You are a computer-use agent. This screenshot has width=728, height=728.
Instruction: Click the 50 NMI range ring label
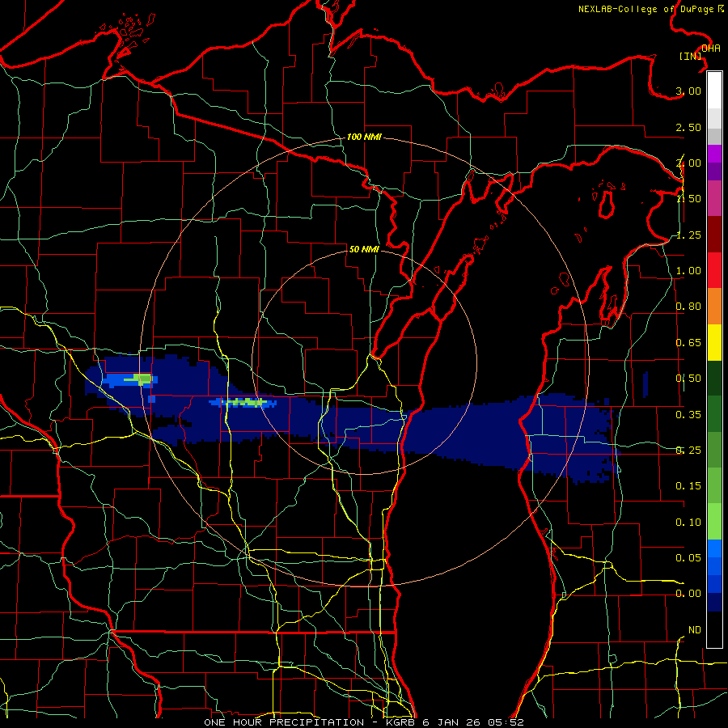(364, 249)
